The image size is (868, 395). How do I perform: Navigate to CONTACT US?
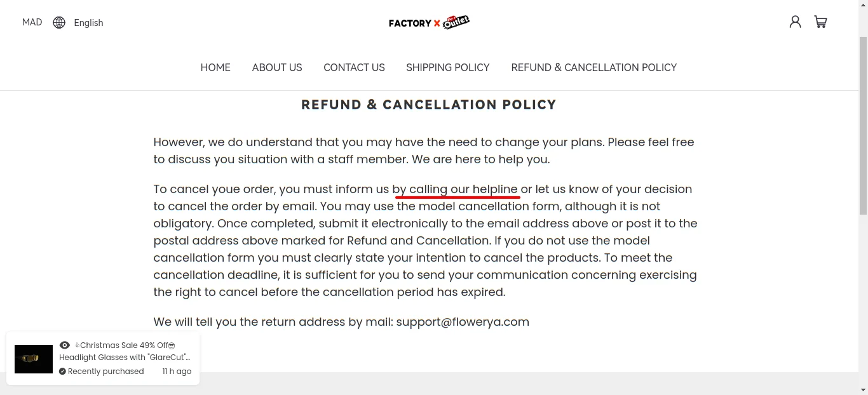tap(354, 67)
